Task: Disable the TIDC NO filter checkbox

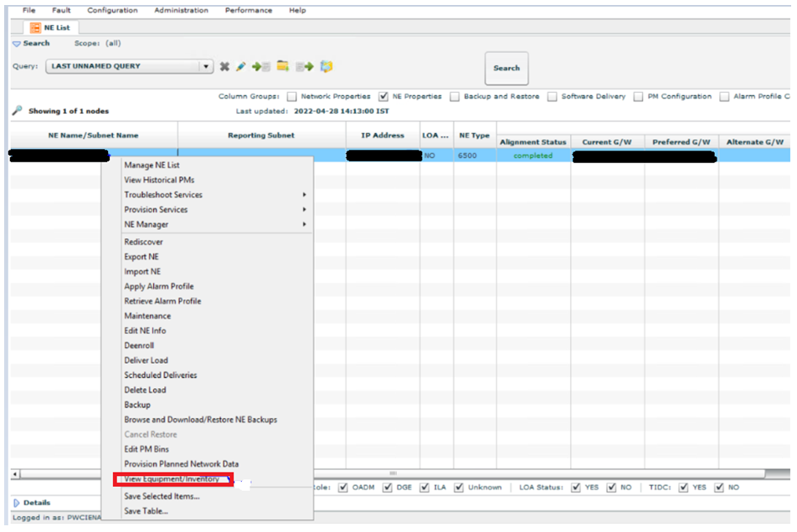Action: pos(717,488)
